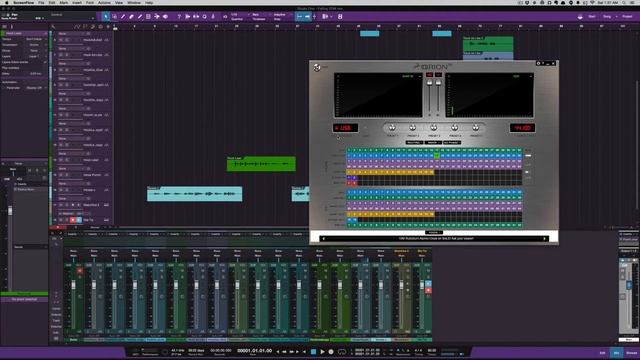
Task: Open the Orion settings gear icon
Action: pos(538,63)
